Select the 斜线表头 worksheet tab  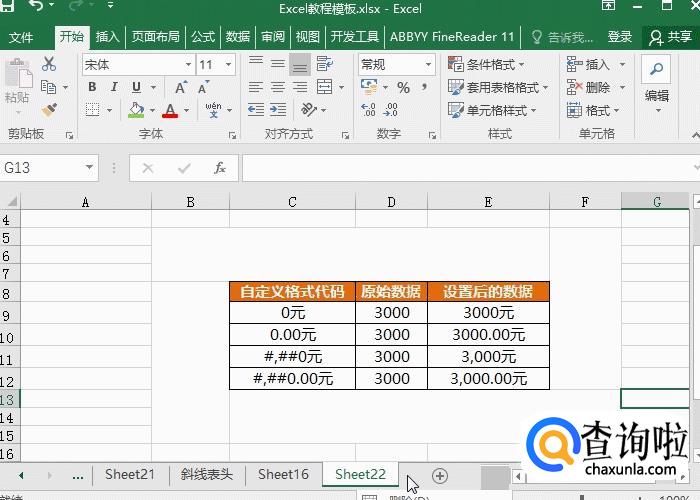tap(207, 474)
